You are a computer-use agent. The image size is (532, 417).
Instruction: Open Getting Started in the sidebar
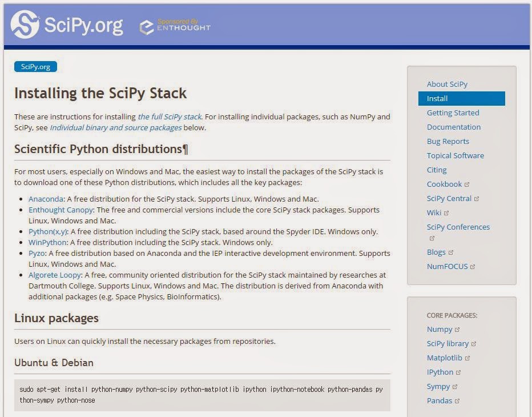click(453, 113)
